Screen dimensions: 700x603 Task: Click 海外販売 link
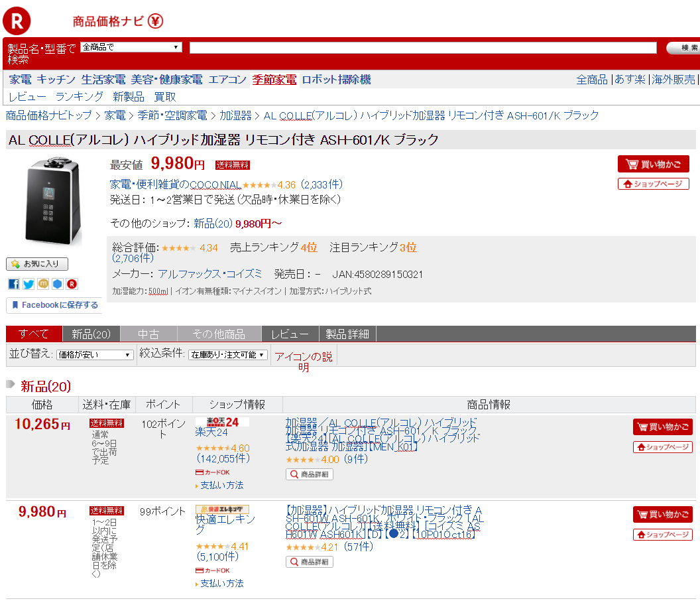coord(673,80)
